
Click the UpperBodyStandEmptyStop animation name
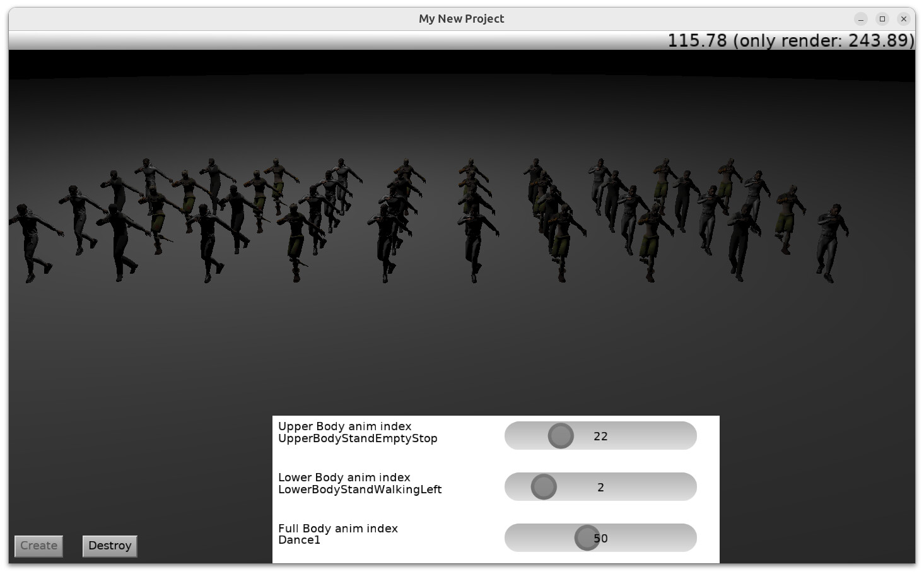click(x=358, y=438)
